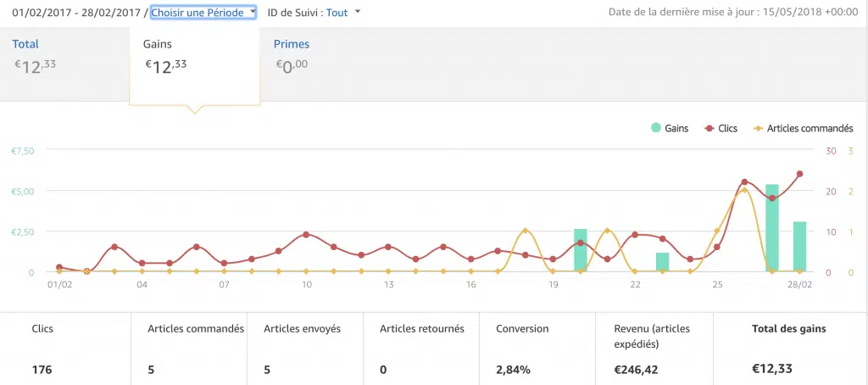The image size is (868, 385).
Task: Toggle Articles commandés legend yellow marker
Action: coord(758,129)
